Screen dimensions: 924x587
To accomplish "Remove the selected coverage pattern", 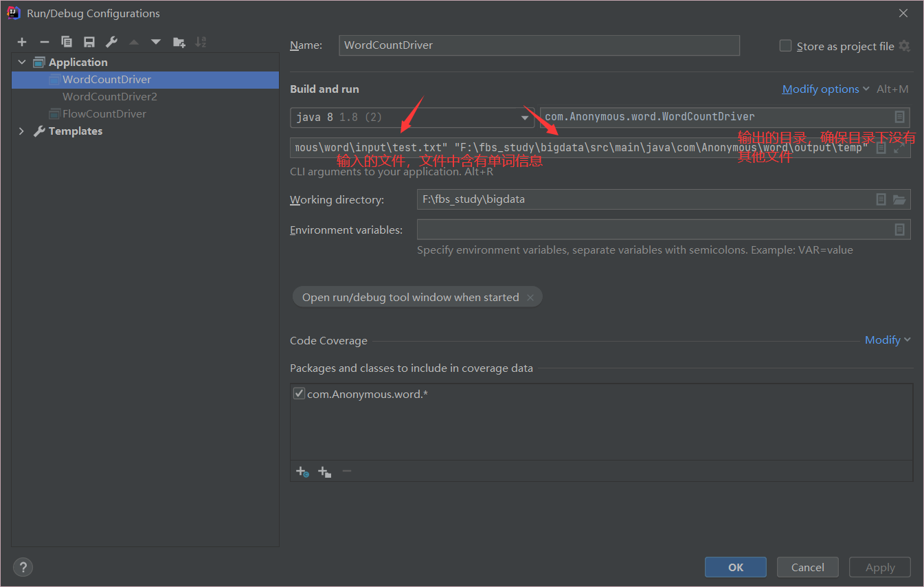I will (x=347, y=472).
